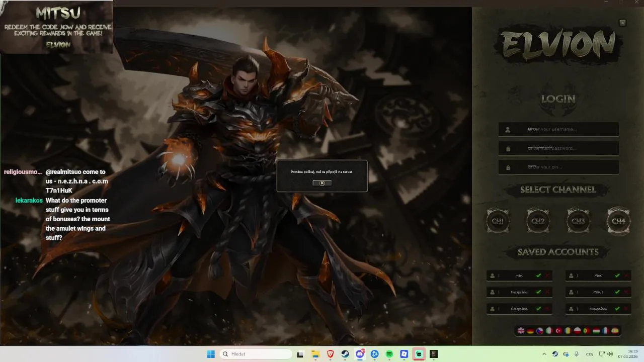
Task: Open the teal streaming app taskbar icon
Action: pyautogui.click(x=419, y=354)
